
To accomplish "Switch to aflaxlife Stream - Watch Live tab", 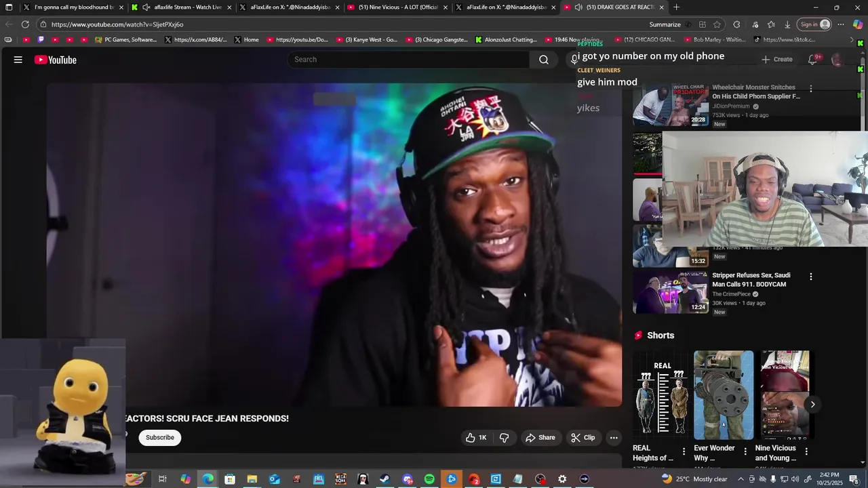I will tap(182, 7).
